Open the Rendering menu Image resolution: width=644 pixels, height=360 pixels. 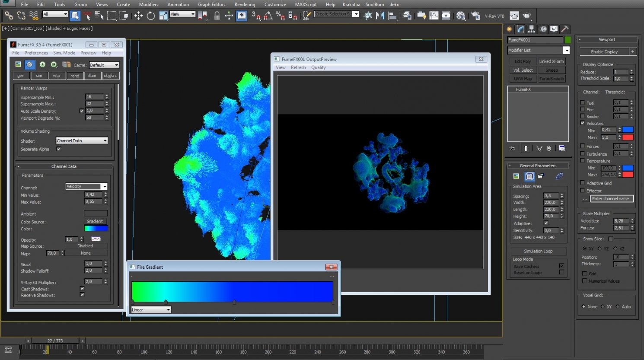click(x=245, y=4)
